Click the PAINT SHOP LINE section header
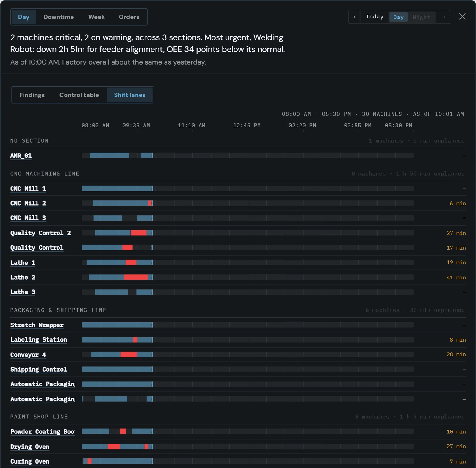Viewport: 476px width, 468px height. (39, 417)
